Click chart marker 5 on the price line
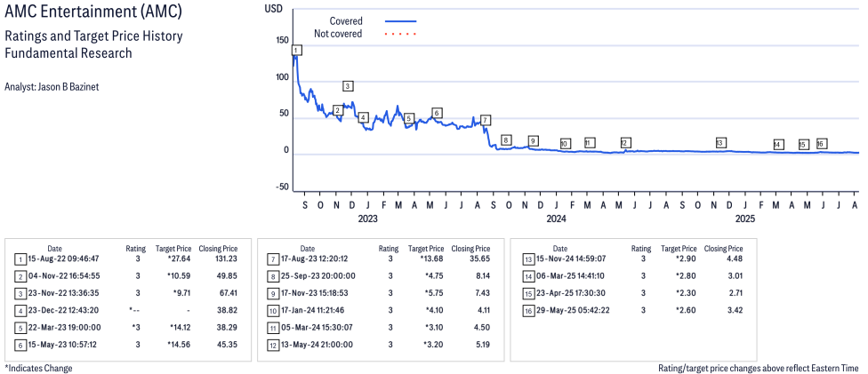868x374 pixels. 408,118
